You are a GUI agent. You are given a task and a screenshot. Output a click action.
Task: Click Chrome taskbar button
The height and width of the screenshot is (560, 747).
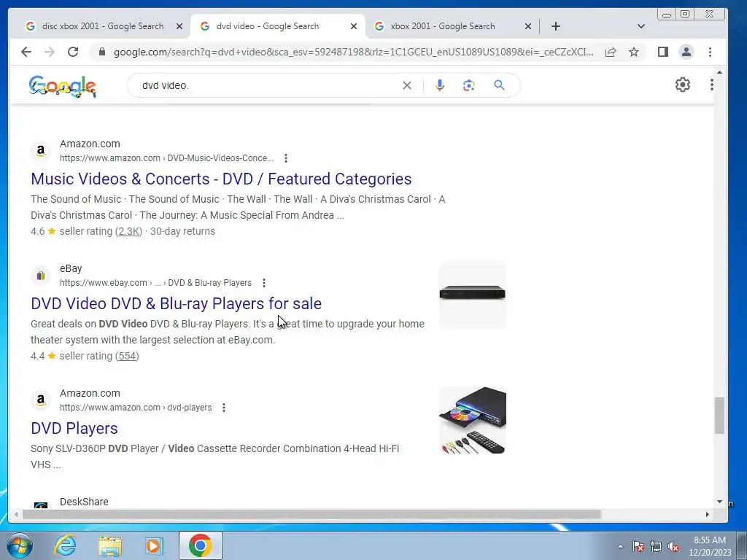pyautogui.click(x=201, y=545)
